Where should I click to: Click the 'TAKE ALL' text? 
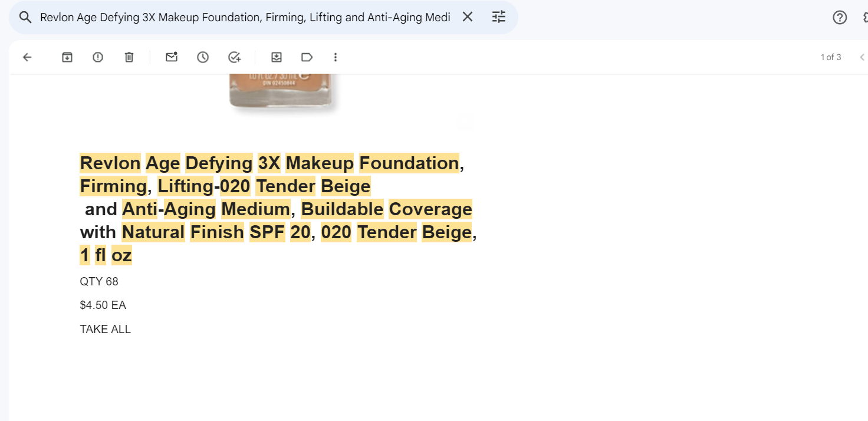point(106,330)
